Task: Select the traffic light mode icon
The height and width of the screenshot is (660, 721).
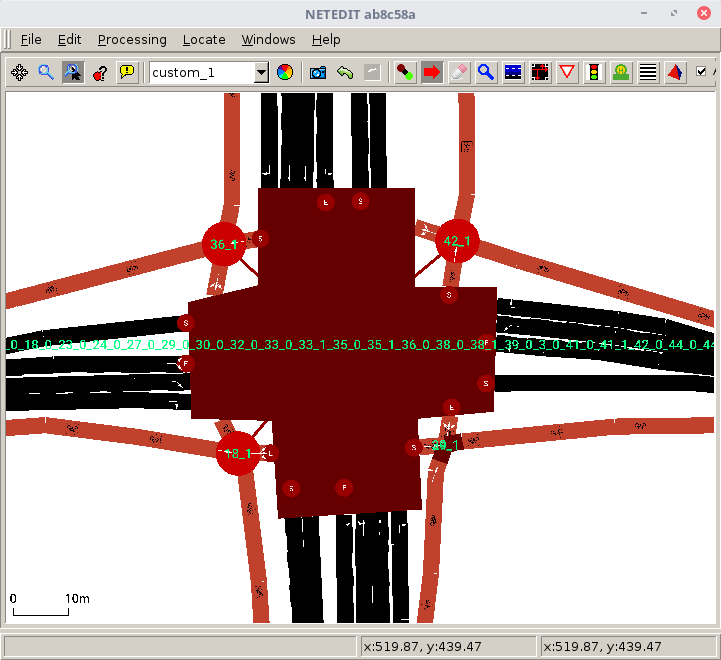Action: pyautogui.click(x=594, y=72)
